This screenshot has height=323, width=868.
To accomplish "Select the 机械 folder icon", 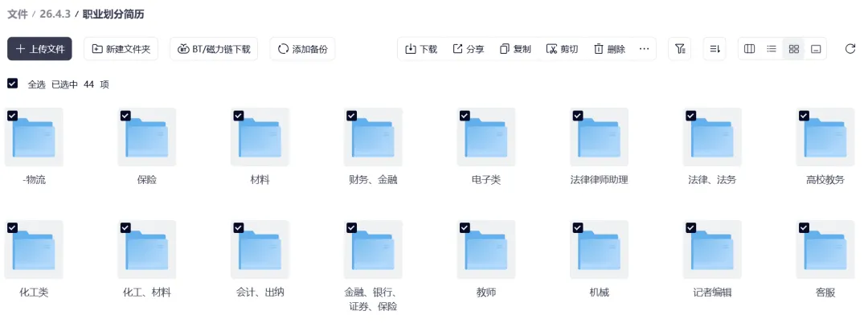I will 599,250.
